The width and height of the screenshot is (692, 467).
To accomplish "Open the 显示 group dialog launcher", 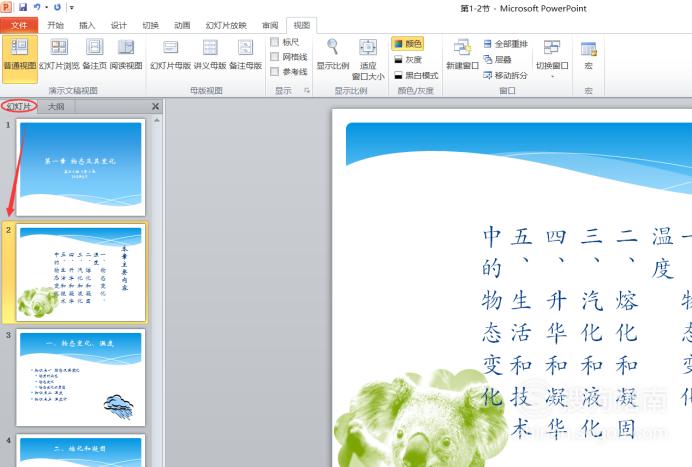I will point(307,90).
